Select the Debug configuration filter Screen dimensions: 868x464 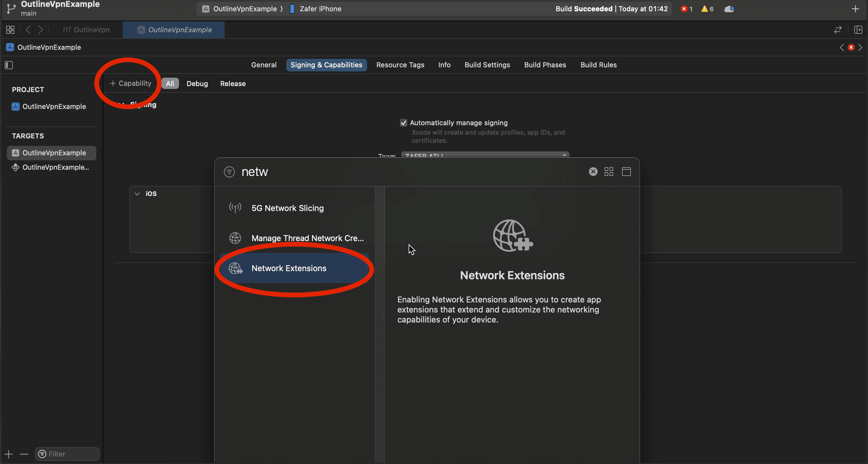click(197, 83)
